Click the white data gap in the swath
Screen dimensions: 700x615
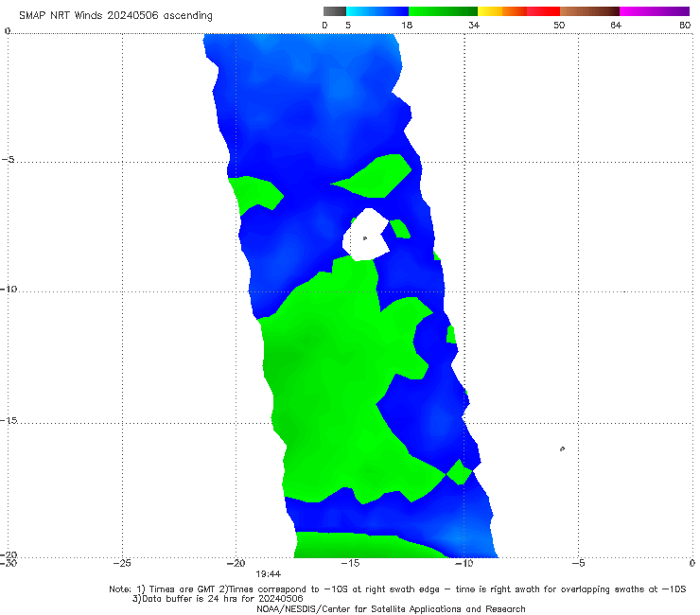[x=366, y=235]
